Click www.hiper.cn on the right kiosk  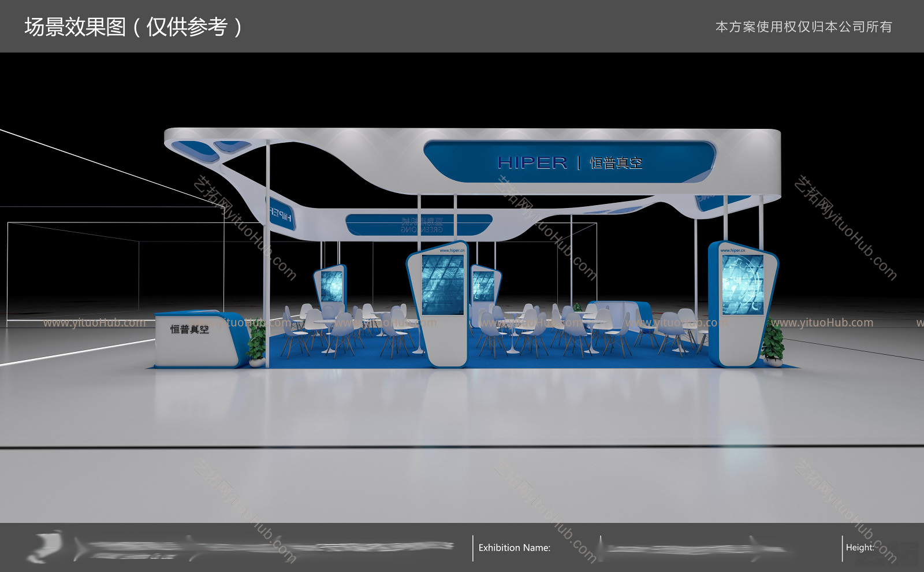pos(732,250)
